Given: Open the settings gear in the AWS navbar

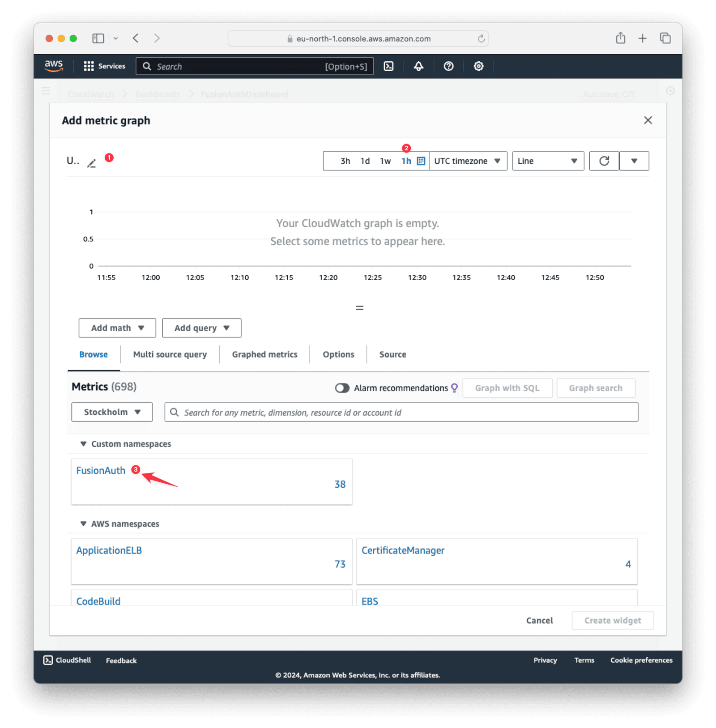Looking at the screenshot, I should click(x=478, y=66).
